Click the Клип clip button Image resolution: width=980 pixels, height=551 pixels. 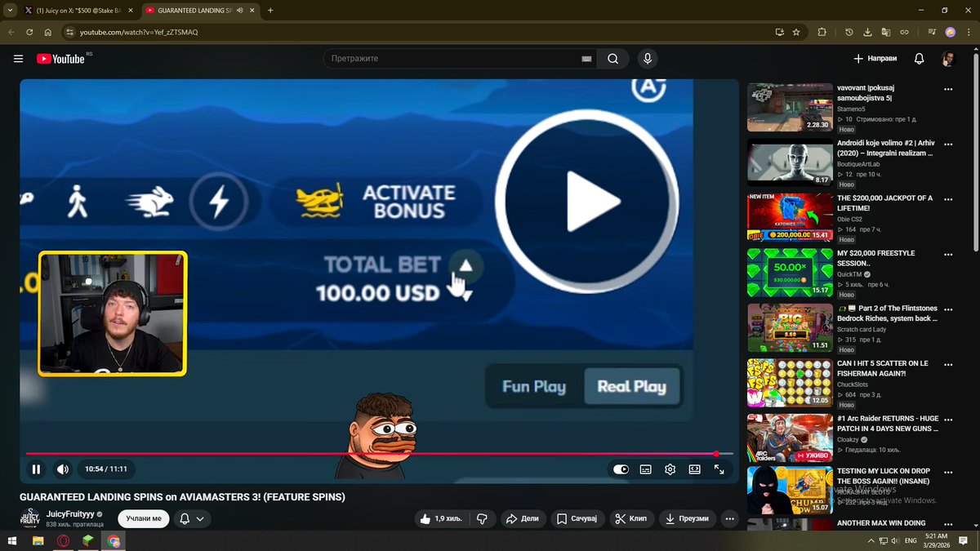(630, 518)
